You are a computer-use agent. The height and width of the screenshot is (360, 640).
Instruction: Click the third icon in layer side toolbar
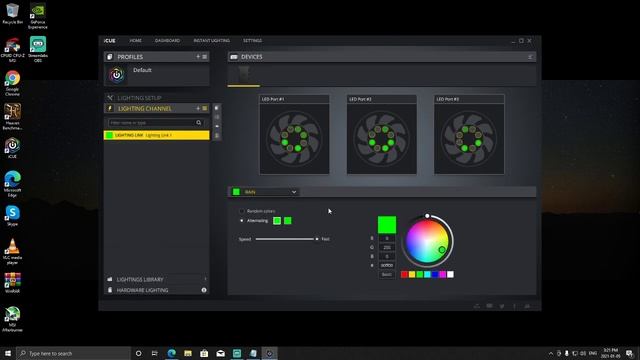(217, 126)
